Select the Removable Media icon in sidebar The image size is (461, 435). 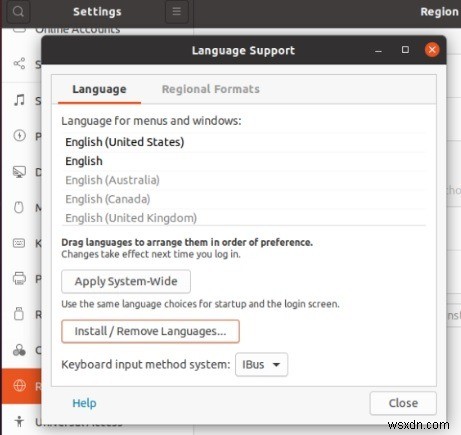point(19,314)
